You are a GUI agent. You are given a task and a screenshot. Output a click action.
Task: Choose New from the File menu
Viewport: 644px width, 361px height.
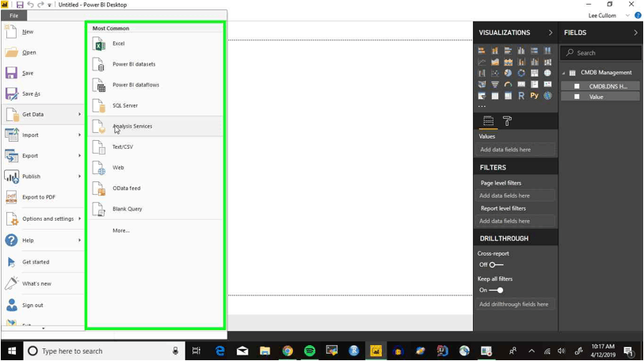(x=43, y=32)
